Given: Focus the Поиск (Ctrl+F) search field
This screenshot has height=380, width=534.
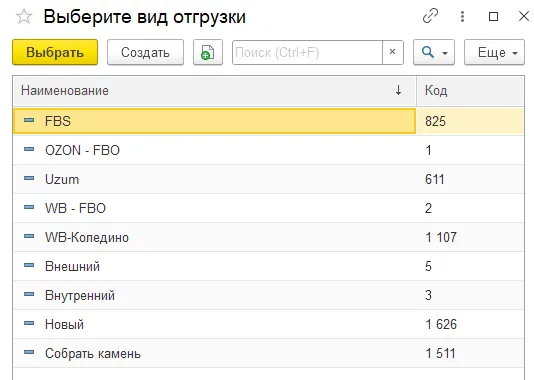Looking at the screenshot, I should (307, 52).
